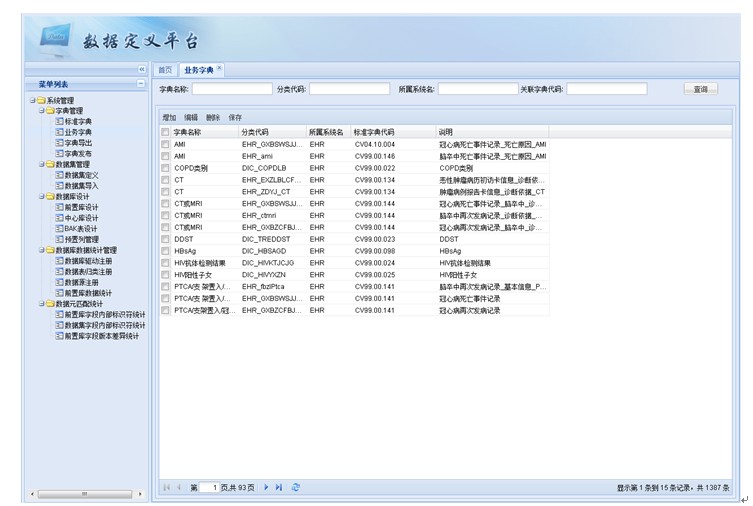Jump to the last page of results
The image size is (753, 506).
click(x=279, y=487)
